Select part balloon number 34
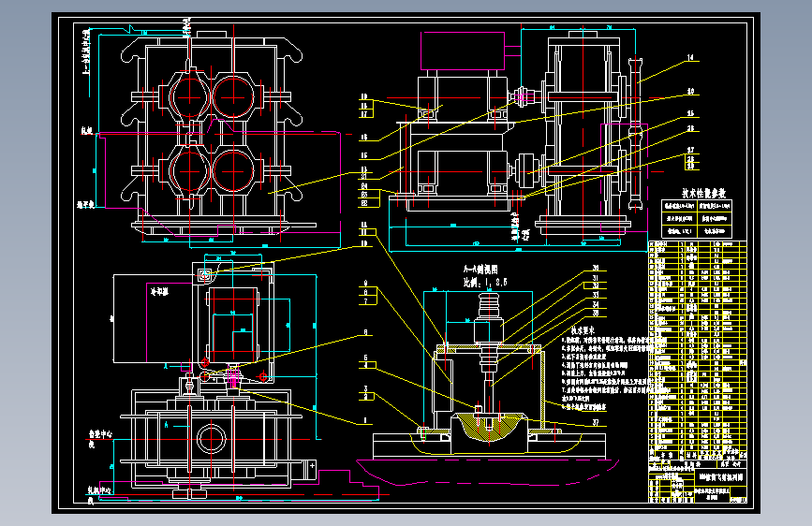 [596, 304]
